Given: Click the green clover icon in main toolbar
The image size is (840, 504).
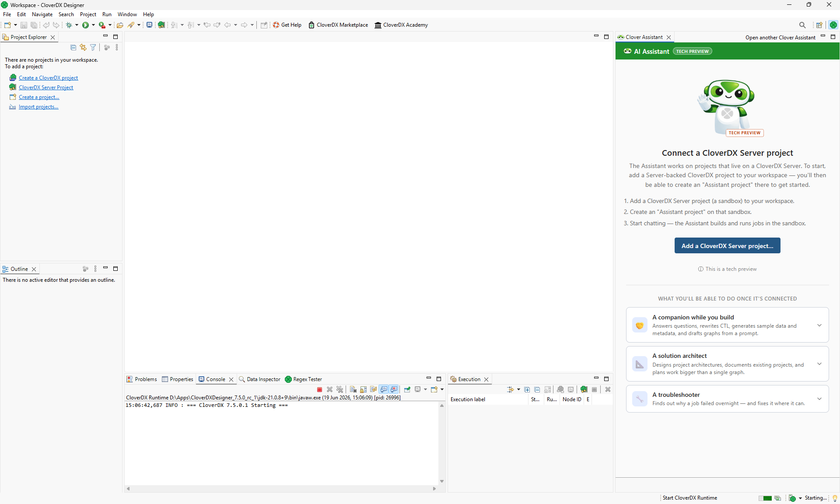Looking at the screenshot, I should coord(161,25).
